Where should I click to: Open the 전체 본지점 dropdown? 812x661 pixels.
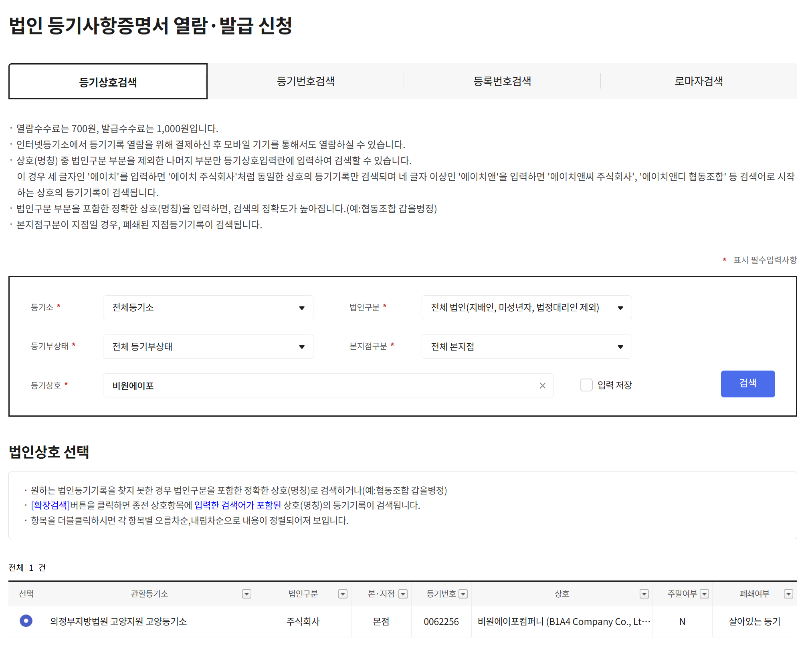(526, 347)
